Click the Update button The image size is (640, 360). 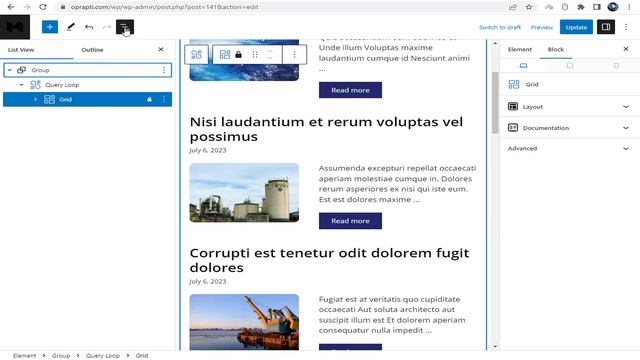tap(576, 27)
